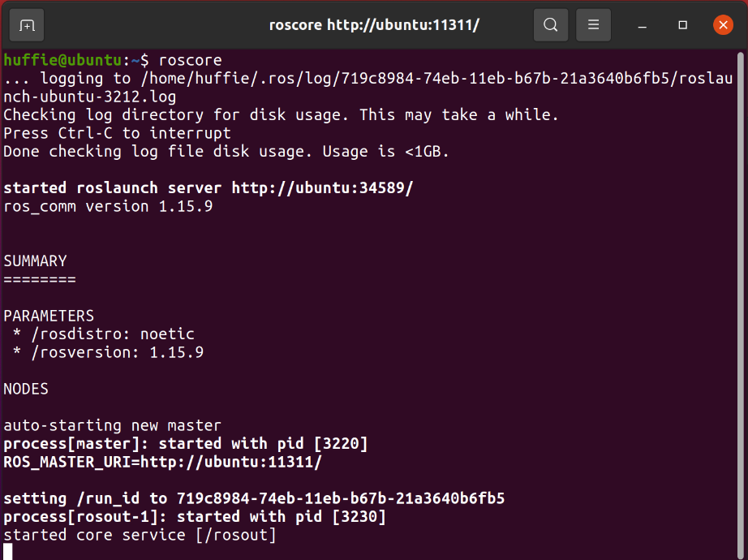This screenshot has width=748, height=560.
Task: Click the 'started core service [/rosout]' line
Action: pyautogui.click(x=140, y=535)
